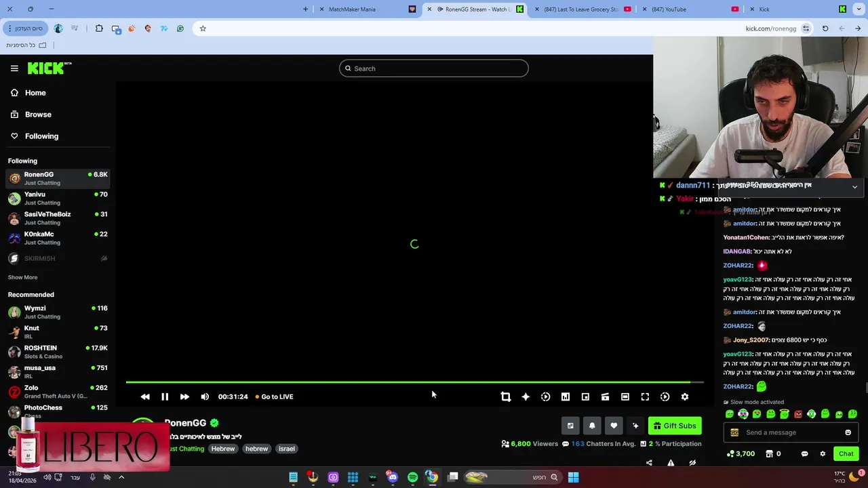Rewind the stream playback
868x488 pixels.
(x=145, y=396)
